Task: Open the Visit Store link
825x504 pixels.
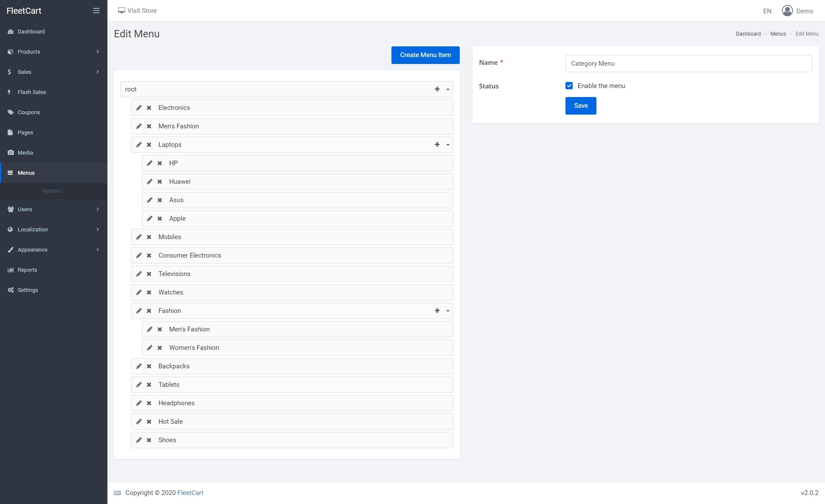Action: pos(137,11)
